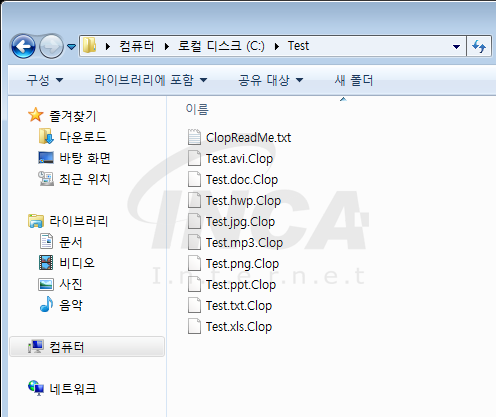Click the refresh icon beside address bar
The height and width of the screenshot is (417, 496).
coord(479,46)
